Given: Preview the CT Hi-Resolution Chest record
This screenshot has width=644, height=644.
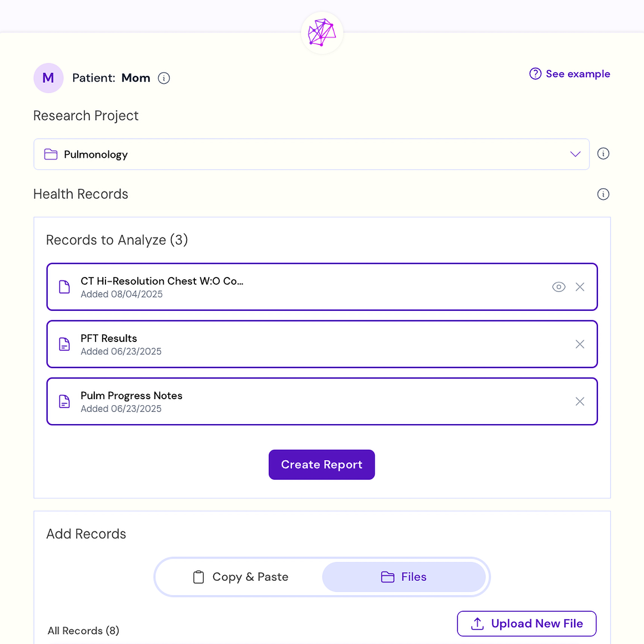Looking at the screenshot, I should (x=559, y=287).
